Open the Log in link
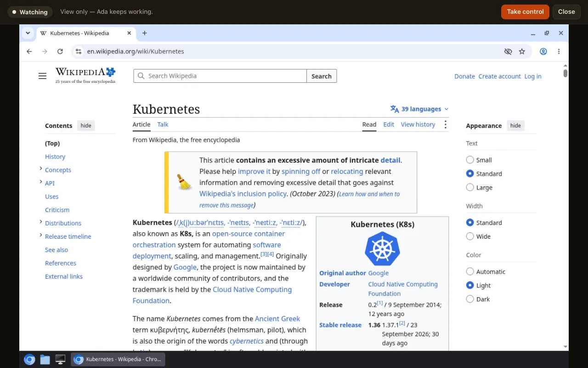588x368 pixels. (533, 76)
